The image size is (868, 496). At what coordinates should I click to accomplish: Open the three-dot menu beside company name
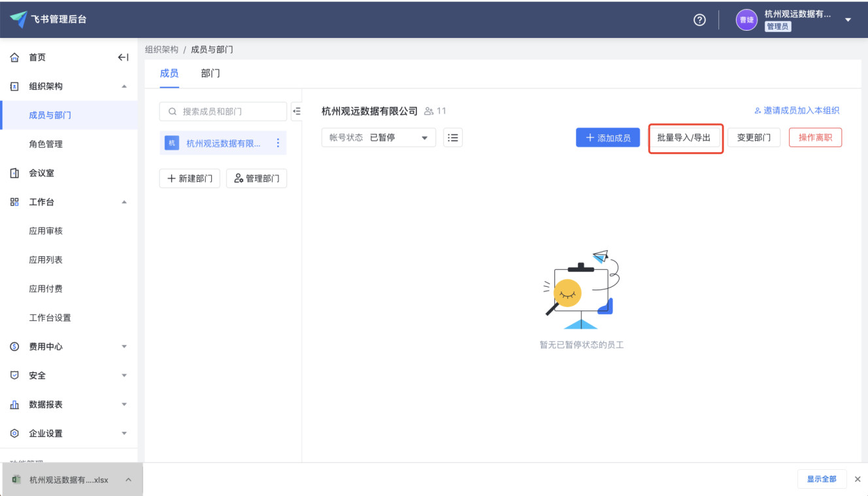(x=278, y=143)
